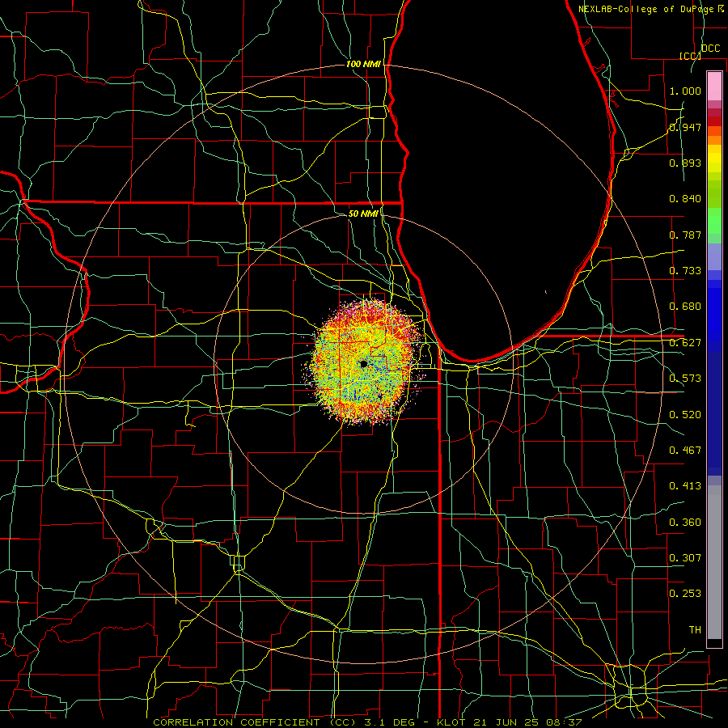This screenshot has width=728, height=728.
Task: Click the black radar-site dot in the echo center
Action: pos(363,365)
